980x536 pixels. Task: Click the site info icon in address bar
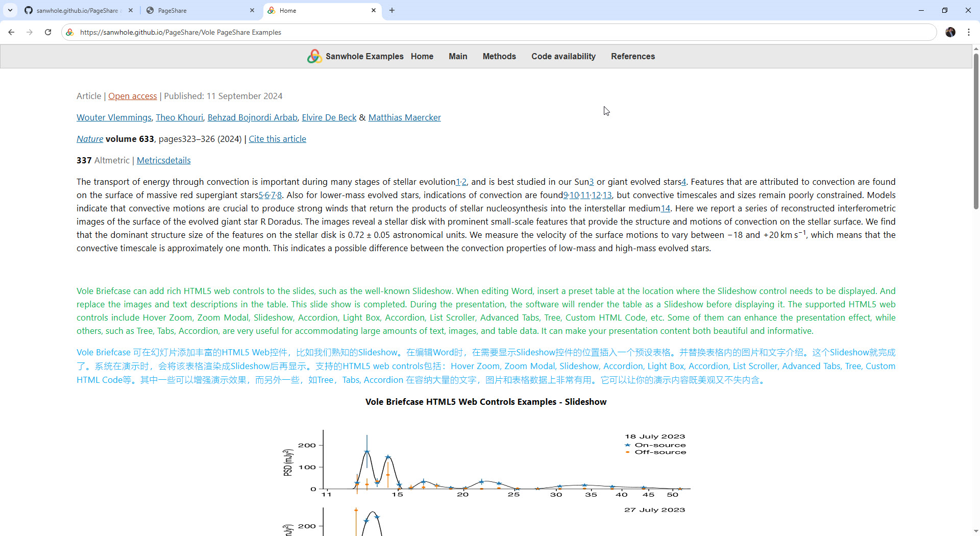coord(70,32)
